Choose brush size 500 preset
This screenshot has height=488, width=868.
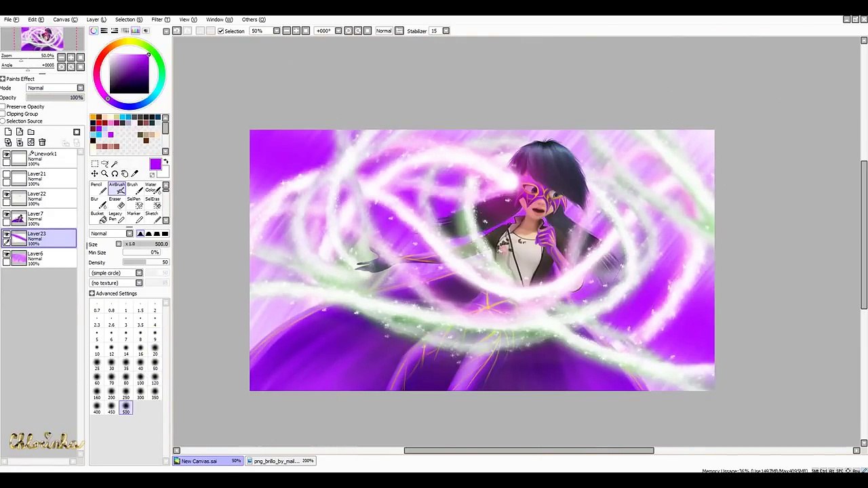125,408
